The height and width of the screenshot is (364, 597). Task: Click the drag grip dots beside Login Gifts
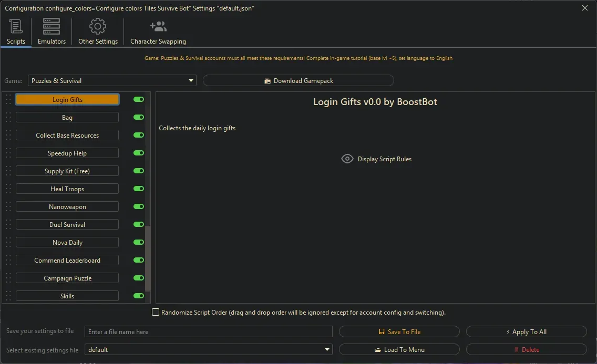(8, 99)
